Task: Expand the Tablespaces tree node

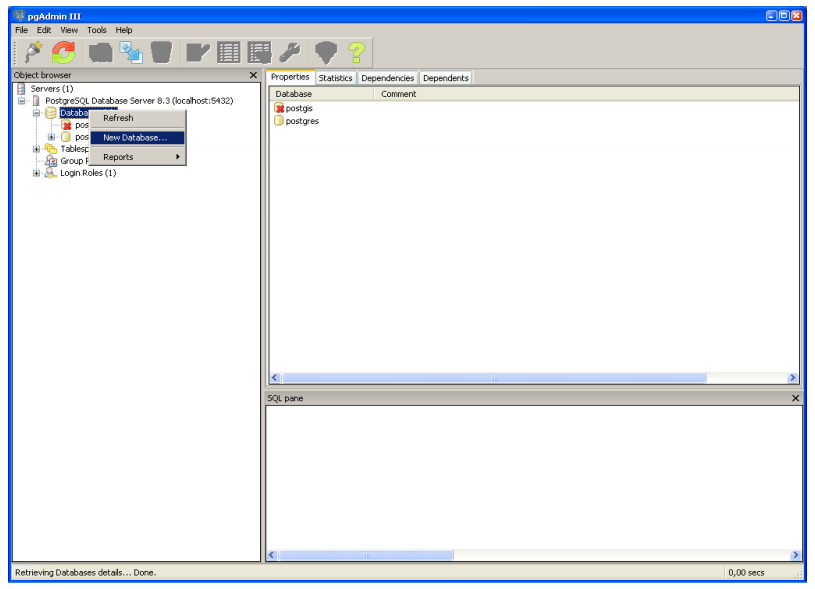Action: pyautogui.click(x=36, y=149)
